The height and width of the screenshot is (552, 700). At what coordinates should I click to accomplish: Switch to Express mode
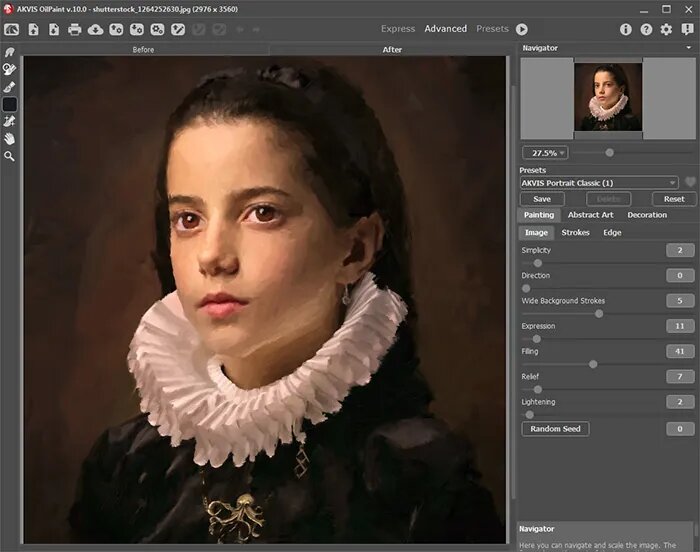(398, 29)
